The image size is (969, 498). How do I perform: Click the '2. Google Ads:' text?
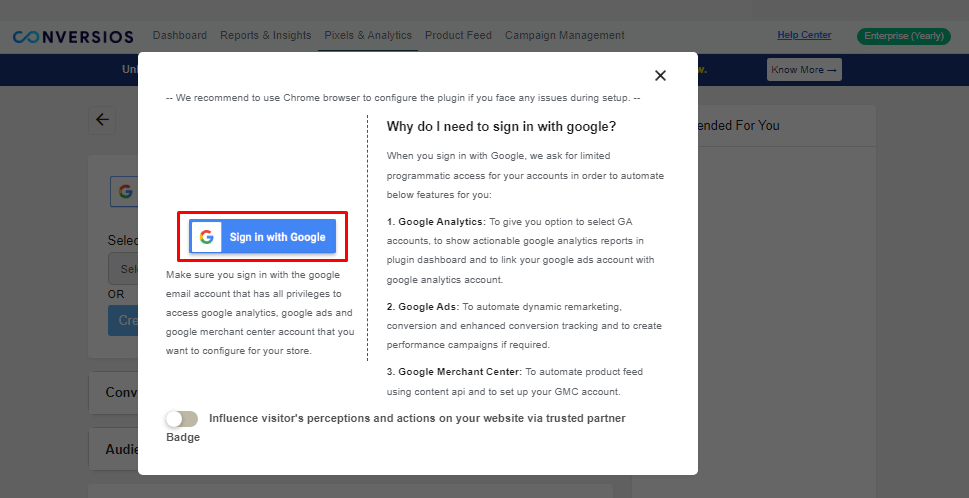[423, 306]
